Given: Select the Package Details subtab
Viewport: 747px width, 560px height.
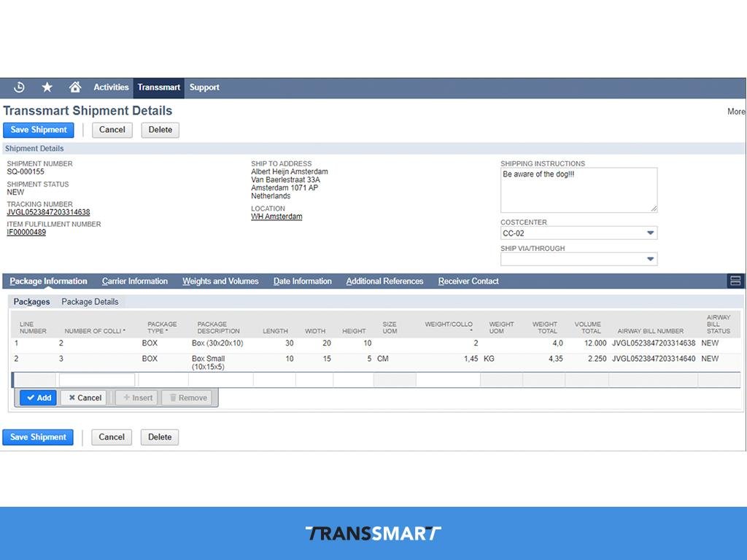Looking at the screenshot, I should coord(90,302).
